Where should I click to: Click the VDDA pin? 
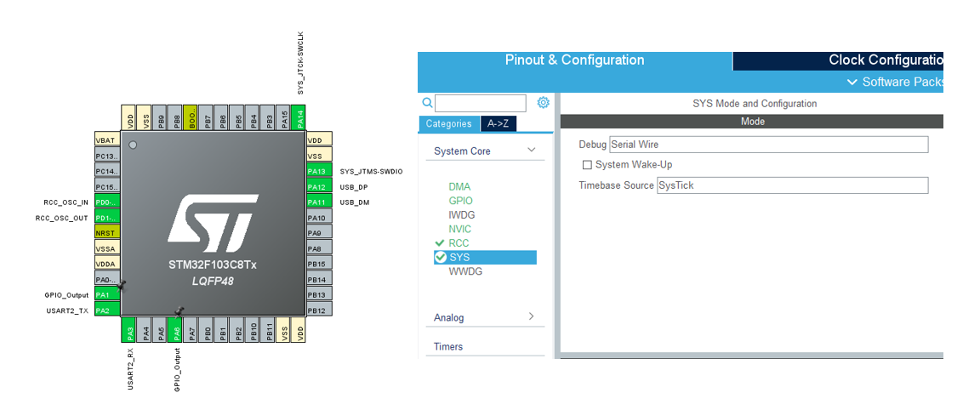[x=107, y=263]
